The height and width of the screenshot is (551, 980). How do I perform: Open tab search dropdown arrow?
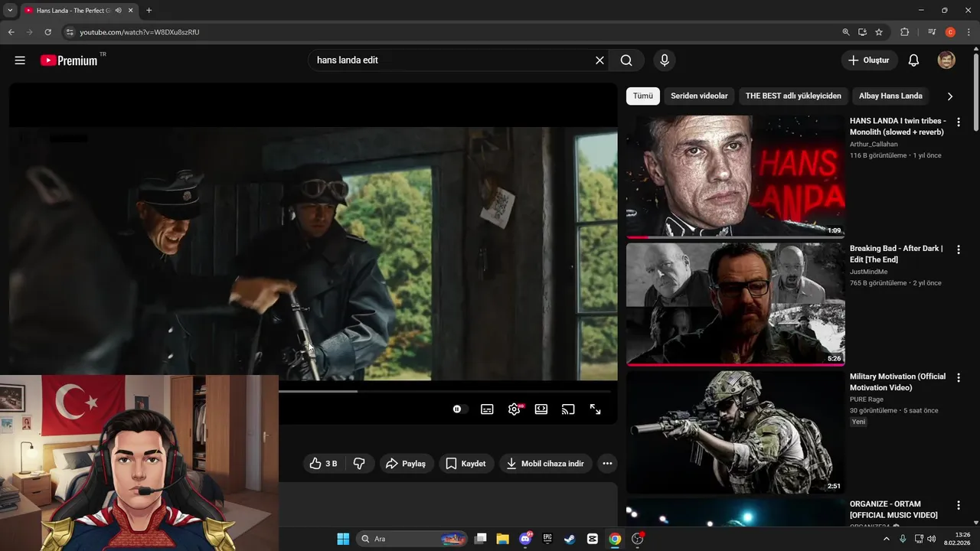(10, 10)
